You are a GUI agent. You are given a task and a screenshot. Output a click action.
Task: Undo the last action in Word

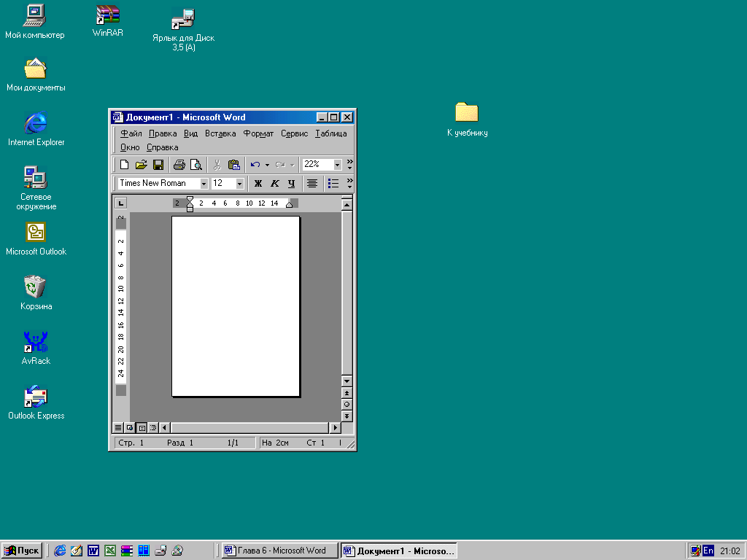pos(255,165)
